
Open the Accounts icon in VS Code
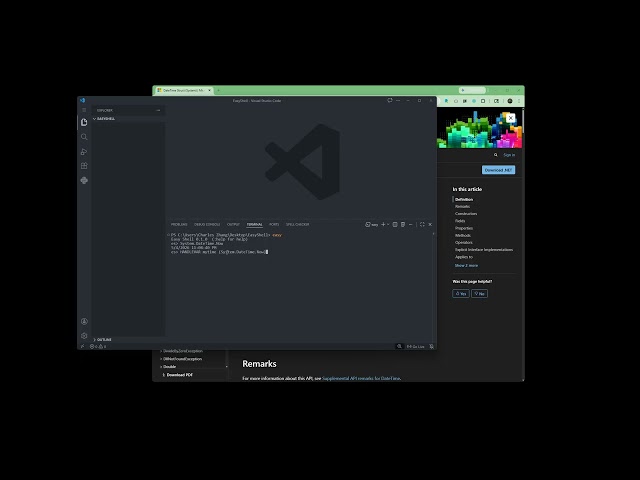pyautogui.click(x=84, y=321)
